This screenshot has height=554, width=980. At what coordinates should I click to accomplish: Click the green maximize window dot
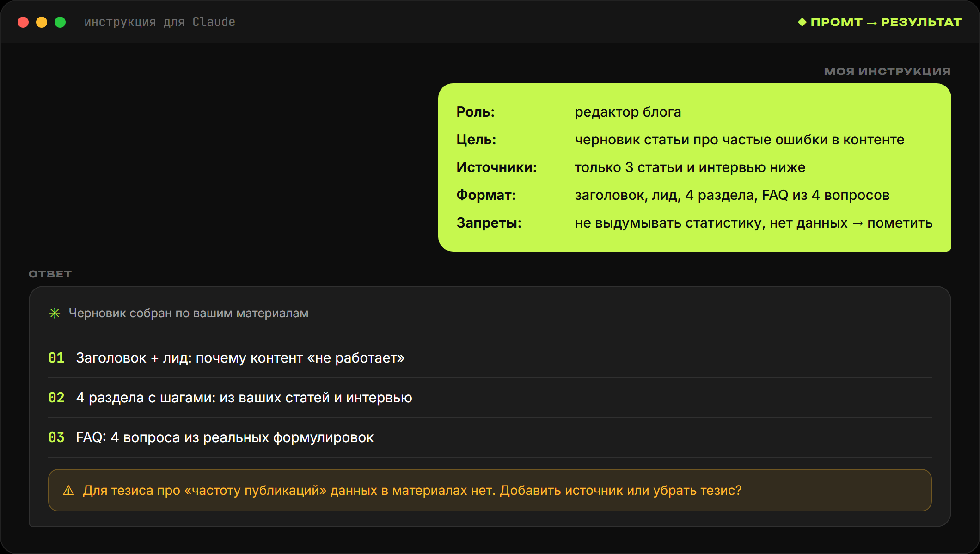[60, 22]
